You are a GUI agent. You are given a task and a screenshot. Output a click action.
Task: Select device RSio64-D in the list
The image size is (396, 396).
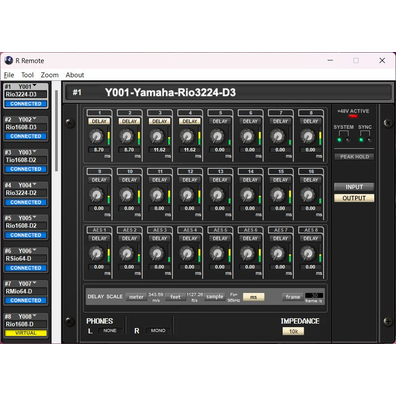26,258
